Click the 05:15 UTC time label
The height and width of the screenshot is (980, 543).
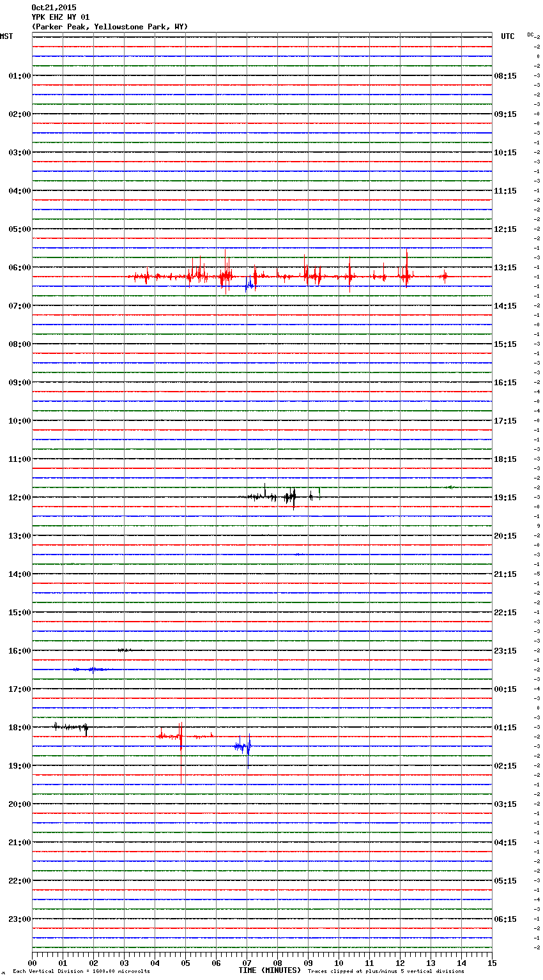click(505, 881)
